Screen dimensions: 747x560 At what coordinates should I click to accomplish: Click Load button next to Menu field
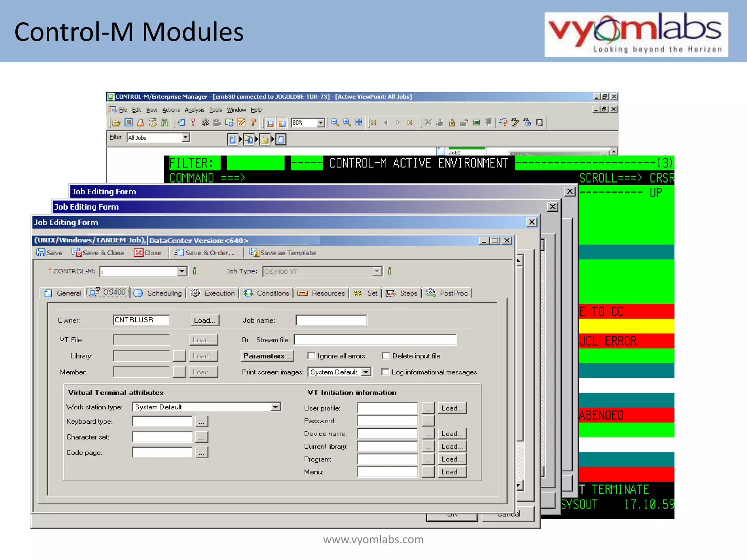click(452, 472)
